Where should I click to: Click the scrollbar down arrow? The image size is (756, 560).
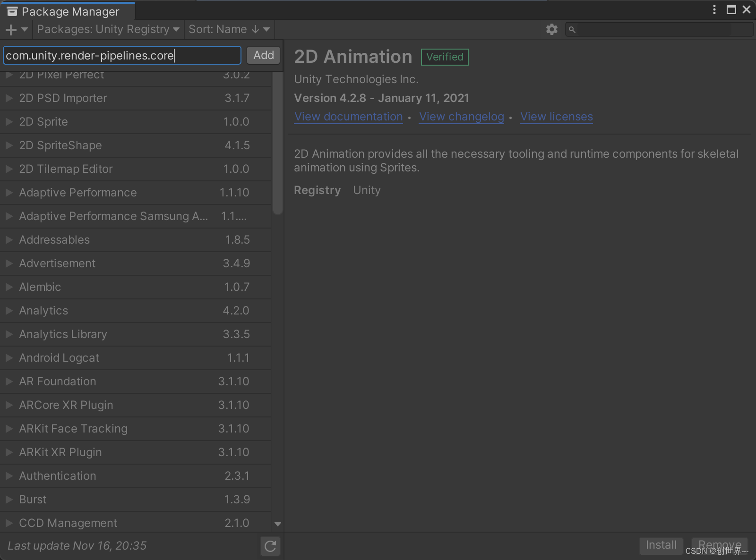click(278, 524)
